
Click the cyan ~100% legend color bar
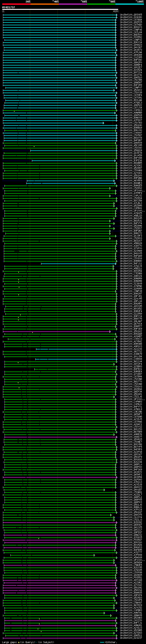(x=130, y=4)
